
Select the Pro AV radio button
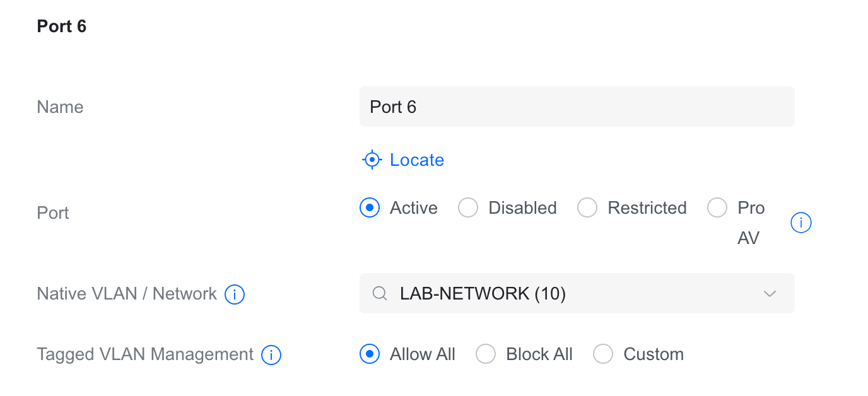[717, 208]
